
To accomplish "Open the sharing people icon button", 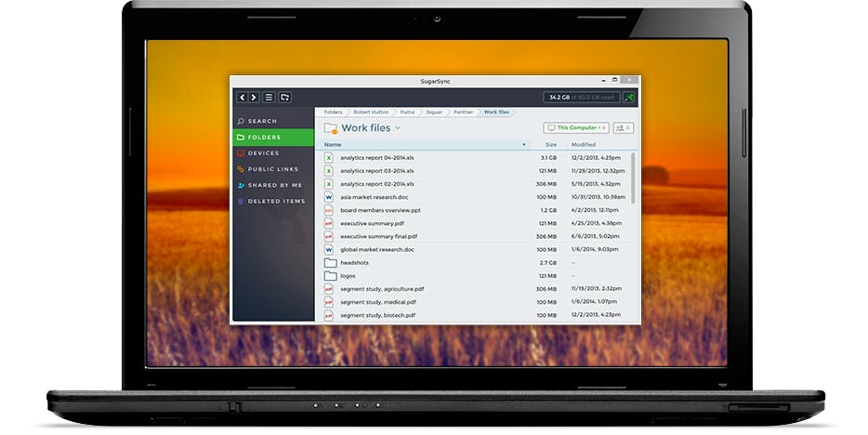I will (x=624, y=128).
